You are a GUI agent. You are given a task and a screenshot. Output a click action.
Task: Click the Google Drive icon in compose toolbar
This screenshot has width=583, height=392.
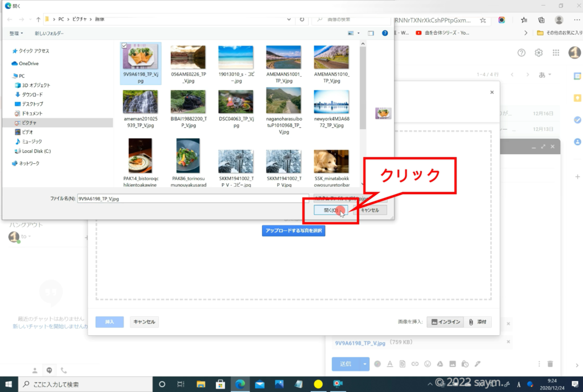pyautogui.click(x=440, y=364)
